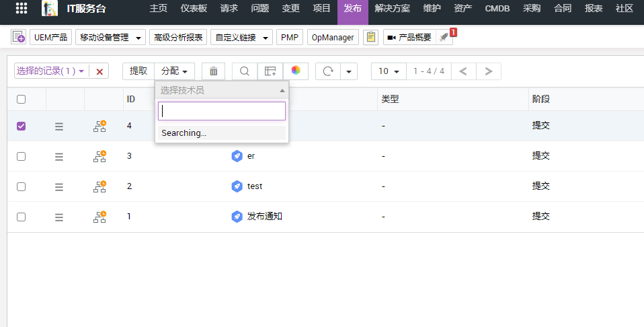Switch to the 变更 tab
644x327 pixels.
click(x=290, y=9)
